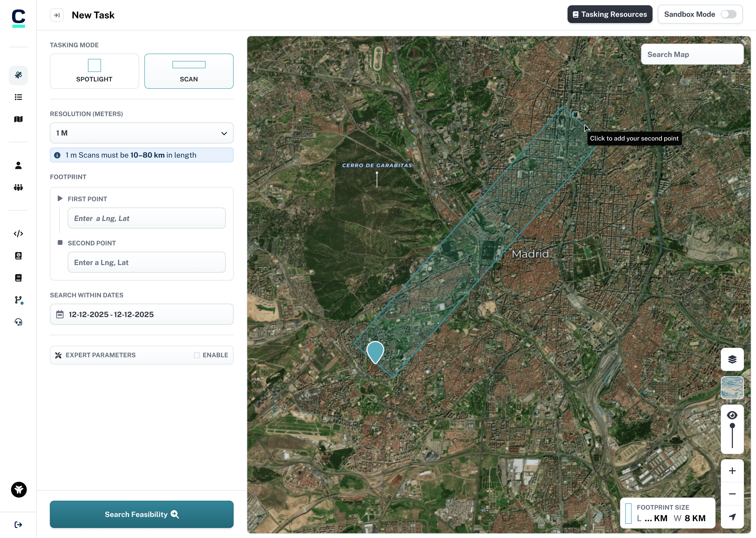
Task: Click the locate-me arrow on map
Action: 732,517
